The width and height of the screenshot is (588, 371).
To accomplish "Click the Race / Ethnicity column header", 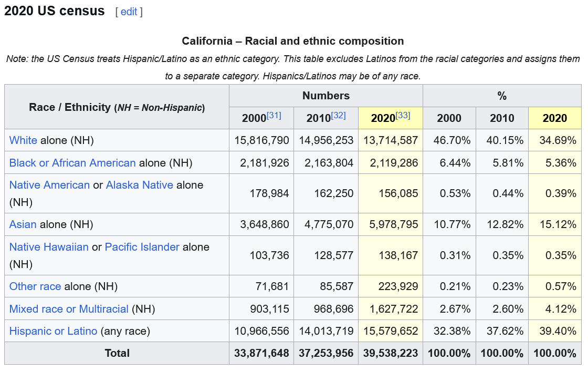I will (117, 107).
